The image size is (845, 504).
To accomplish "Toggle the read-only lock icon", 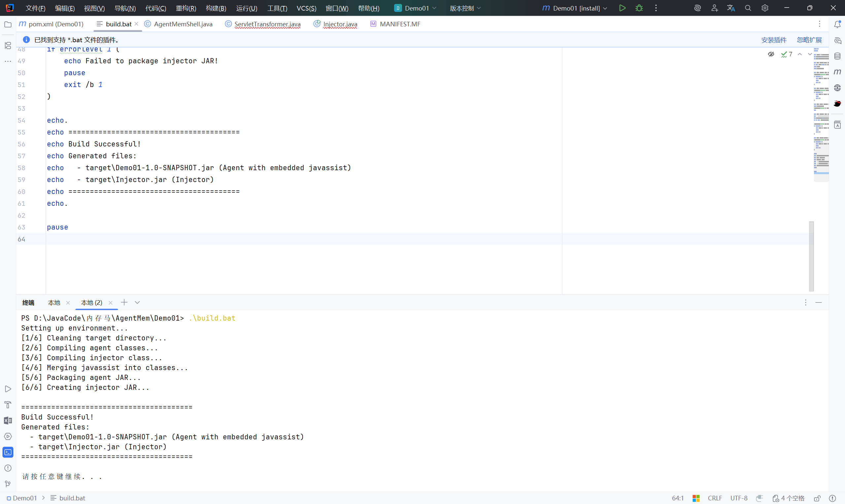I will (x=817, y=498).
